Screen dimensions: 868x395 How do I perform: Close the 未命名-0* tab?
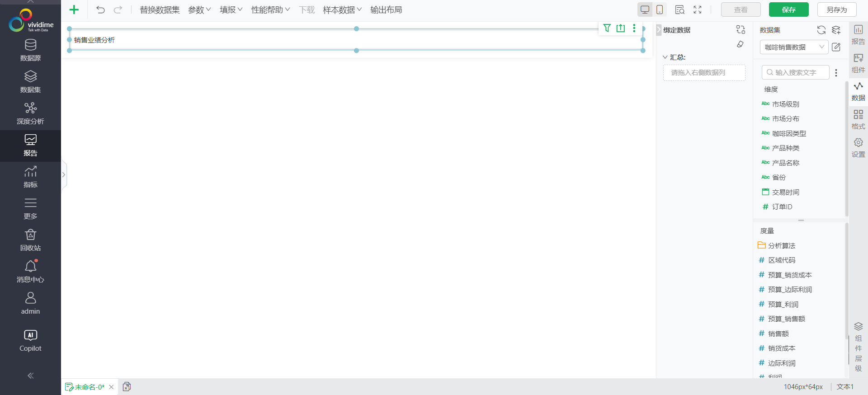click(111, 387)
